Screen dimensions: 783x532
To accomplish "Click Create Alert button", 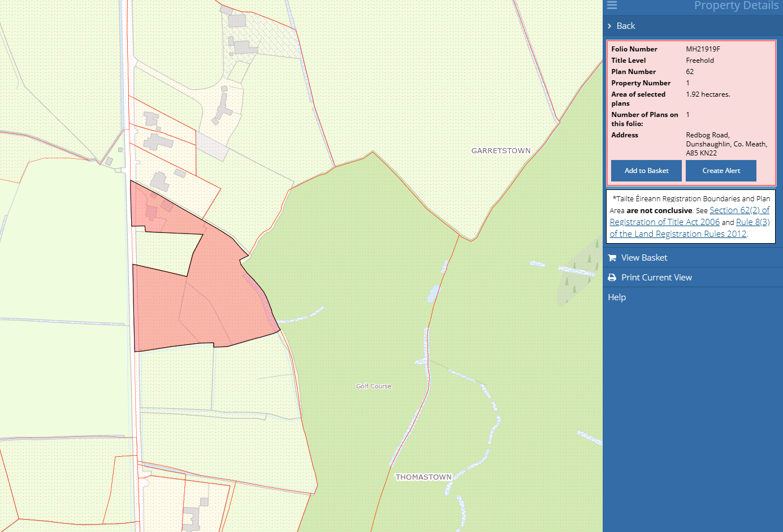I will (x=721, y=171).
